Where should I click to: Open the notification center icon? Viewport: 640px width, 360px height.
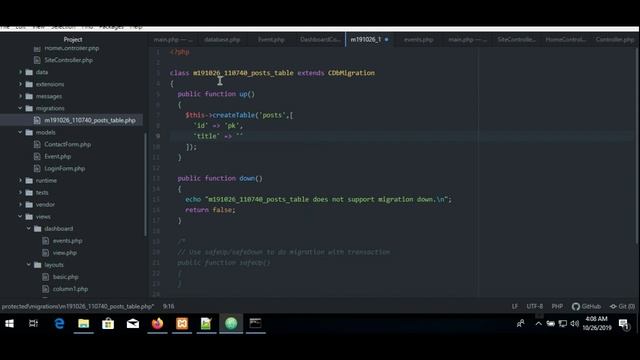coord(624,324)
